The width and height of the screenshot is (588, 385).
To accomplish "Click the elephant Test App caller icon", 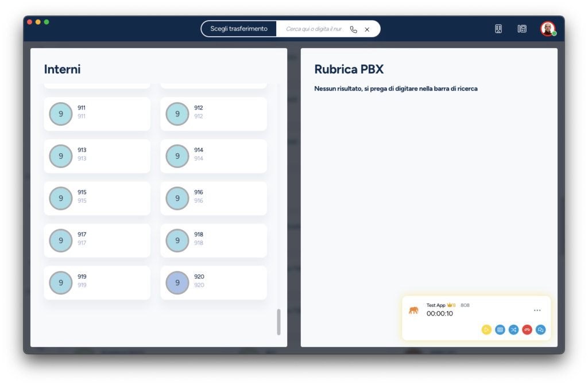I will click(413, 310).
